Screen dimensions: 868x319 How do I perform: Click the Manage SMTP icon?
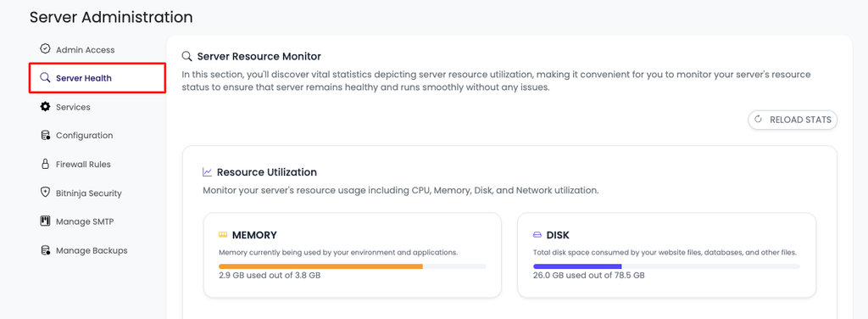(x=46, y=221)
